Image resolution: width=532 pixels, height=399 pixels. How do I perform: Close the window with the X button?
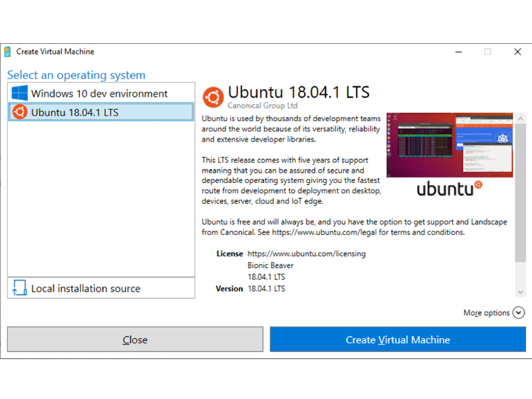click(517, 52)
